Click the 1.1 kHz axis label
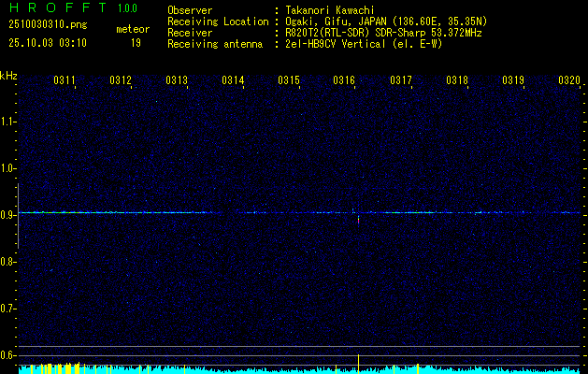The height and width of the screenshot is (374, 588). (x=7, y=122)
